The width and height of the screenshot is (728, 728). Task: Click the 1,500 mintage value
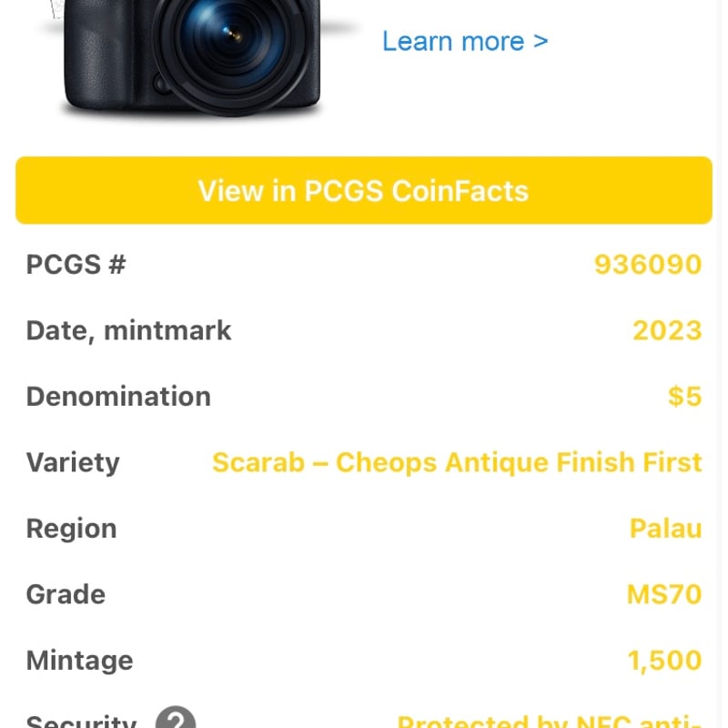662,660
